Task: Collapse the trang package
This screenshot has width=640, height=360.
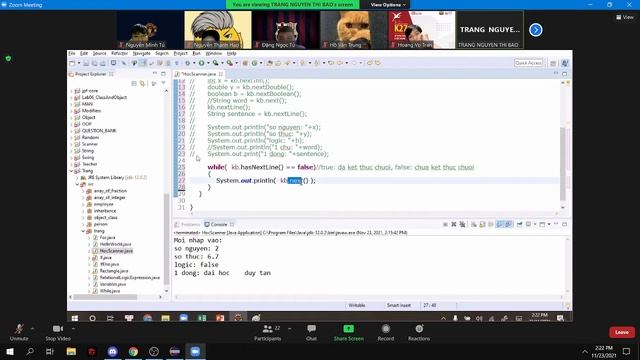Action: (83, 231)
